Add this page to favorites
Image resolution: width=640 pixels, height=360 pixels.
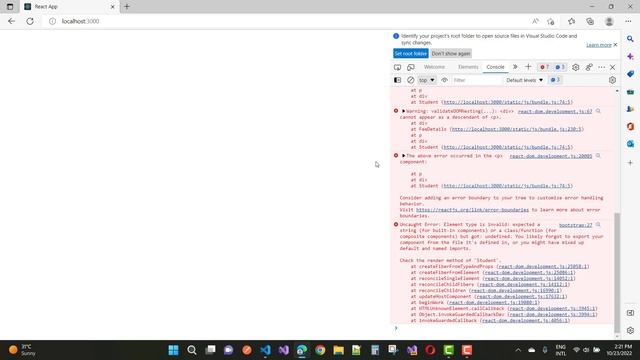pyautogui.click(x=551, y=21)
